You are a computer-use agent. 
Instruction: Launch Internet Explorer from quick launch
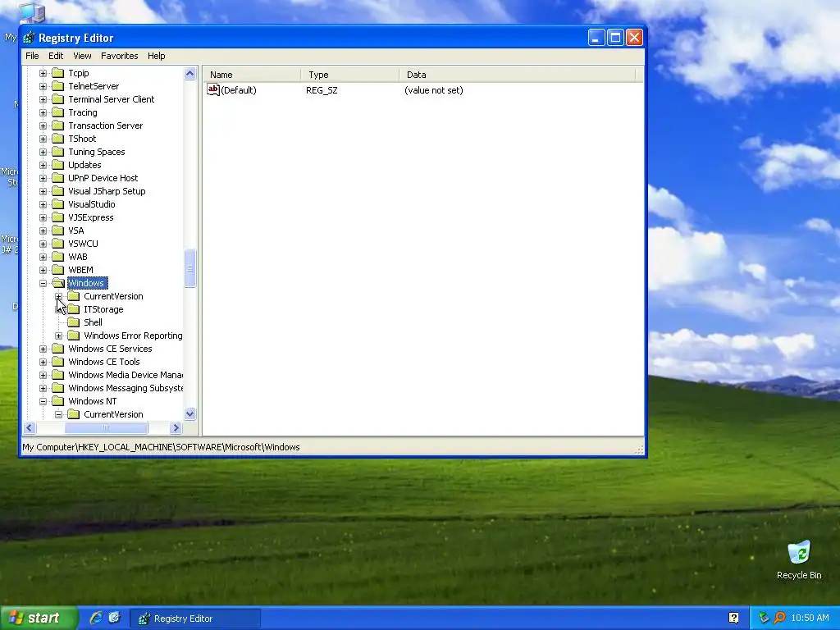(97, 618)
